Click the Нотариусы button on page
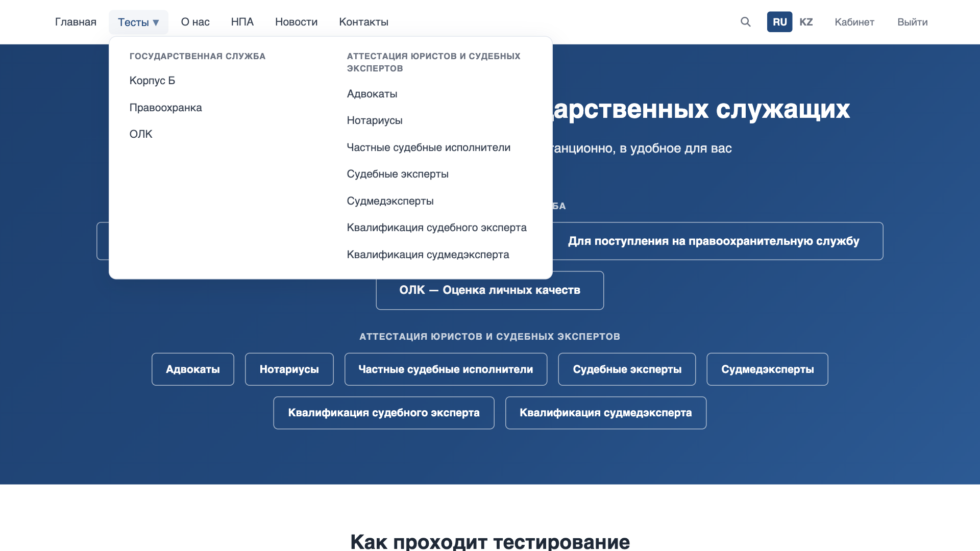This screenshot has height=551, width=980. tap(289, 369)
